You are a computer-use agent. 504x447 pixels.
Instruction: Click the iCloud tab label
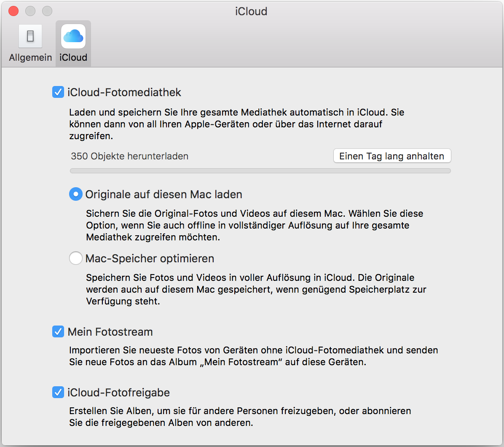[73, 58]
